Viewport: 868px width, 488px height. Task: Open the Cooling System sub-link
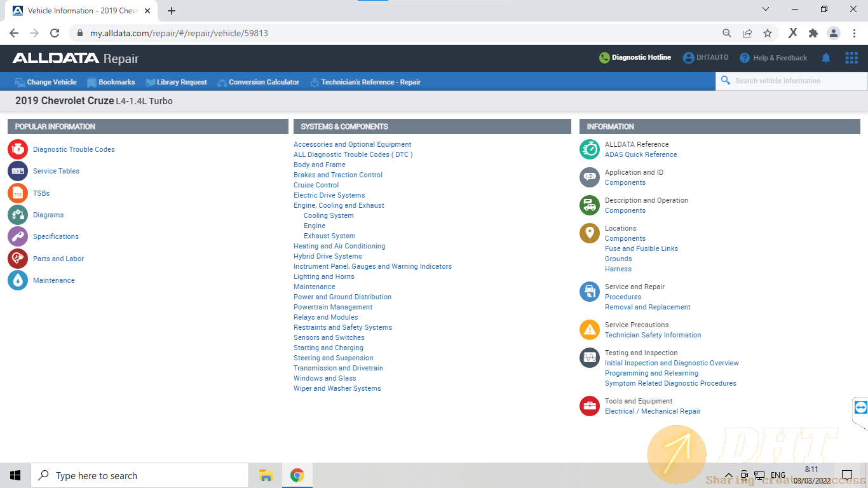pyautogui.click(x=329, y=215)
